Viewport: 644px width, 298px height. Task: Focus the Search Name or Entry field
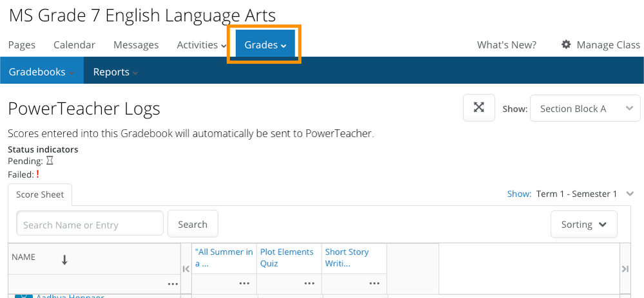pyautogui.click(x=90, y=225)
